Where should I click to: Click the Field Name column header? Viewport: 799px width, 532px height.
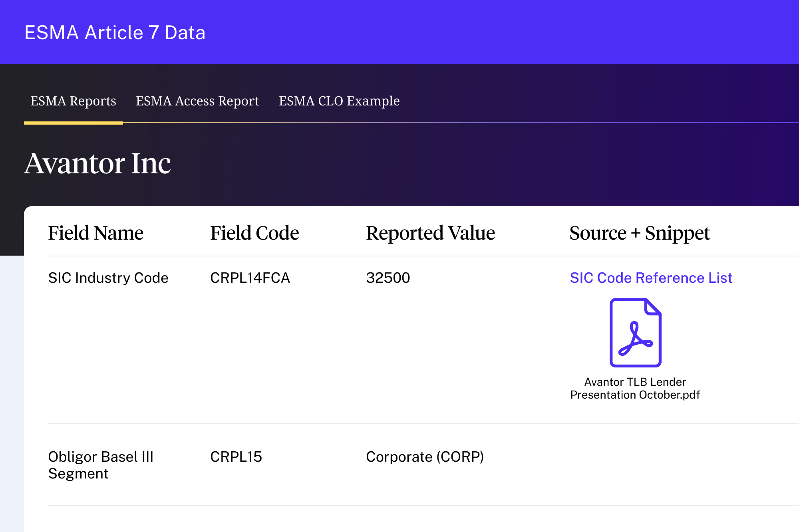(x=95, y=233)
